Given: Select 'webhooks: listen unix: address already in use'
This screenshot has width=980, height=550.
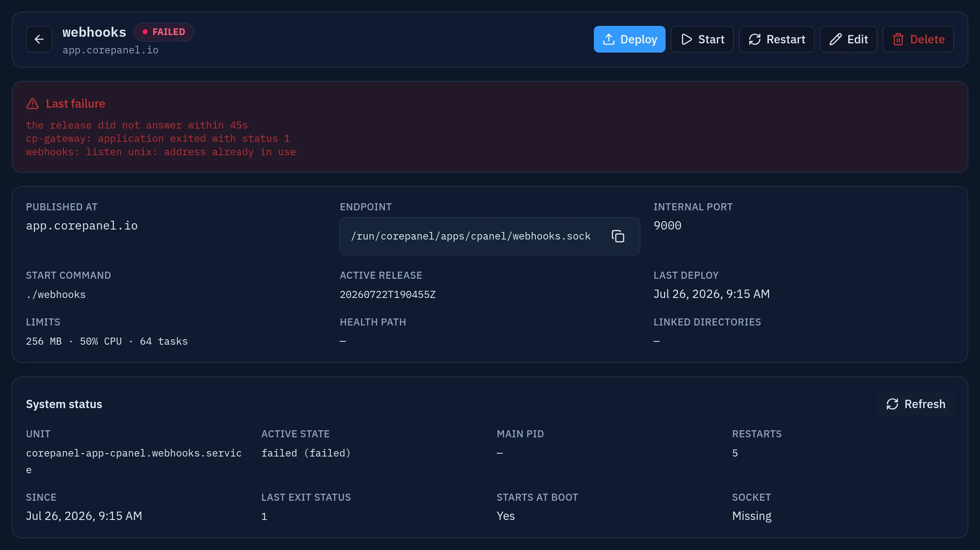Looking at the screenshot, I should (161, 152).
